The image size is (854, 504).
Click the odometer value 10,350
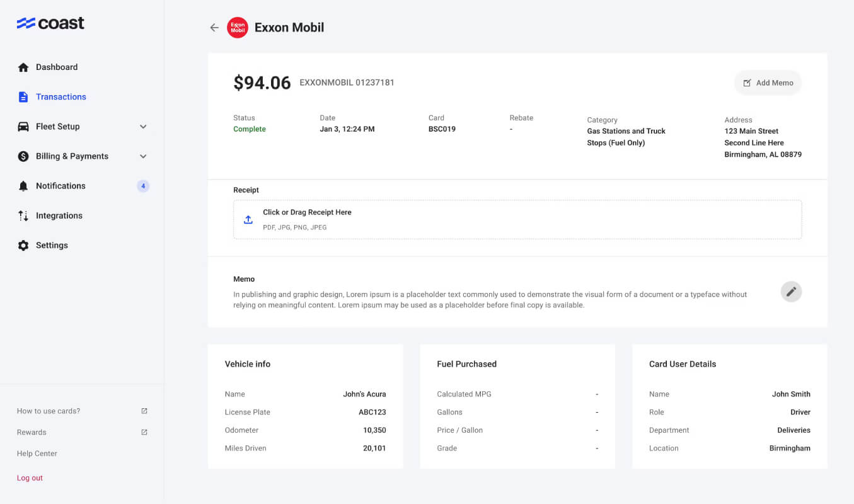tap(374, 430)
